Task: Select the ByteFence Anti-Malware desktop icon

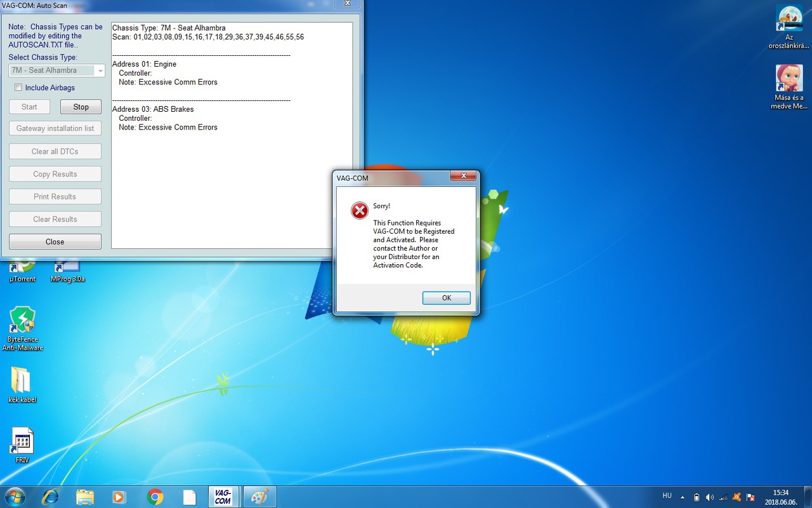Action: pyautogui.click(x=23, y=328)
